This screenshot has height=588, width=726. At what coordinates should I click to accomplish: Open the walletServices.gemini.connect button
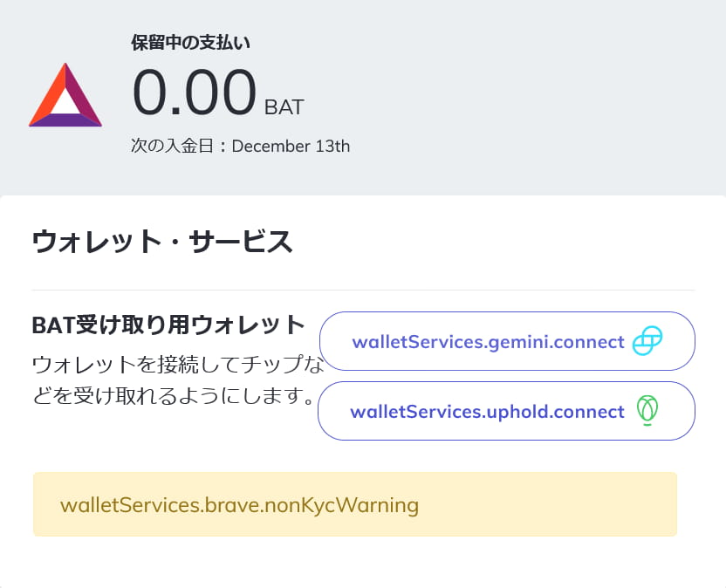point(506,341)
